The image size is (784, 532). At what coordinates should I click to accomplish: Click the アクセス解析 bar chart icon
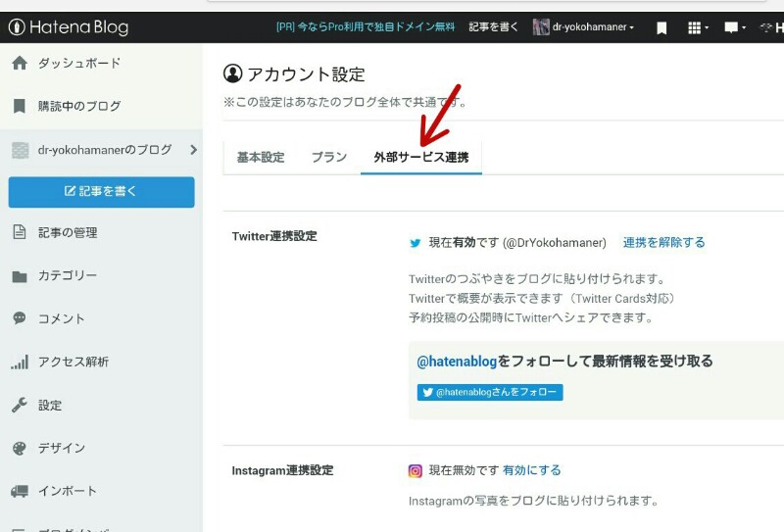(20, 362)
